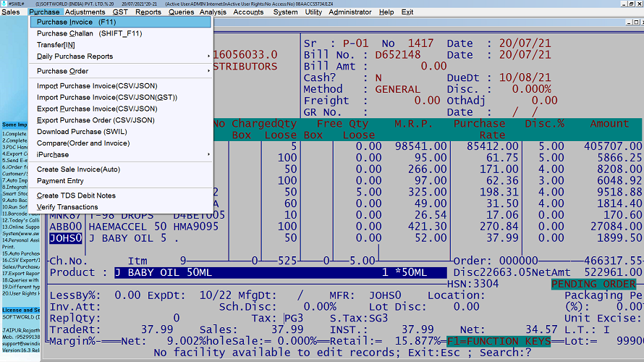Choose Transfer[IN] in the Purchase menu

(x=56, y=45)
